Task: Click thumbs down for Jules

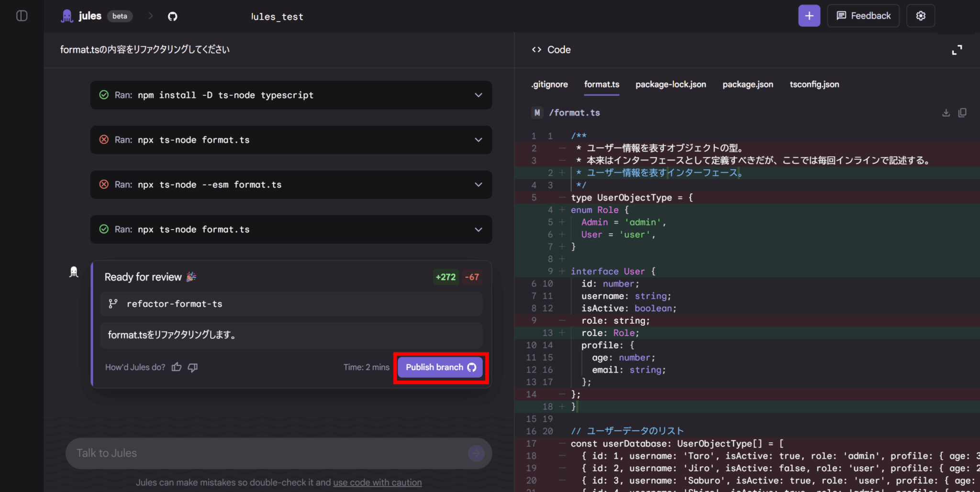Action: click(x=193, y=367)
